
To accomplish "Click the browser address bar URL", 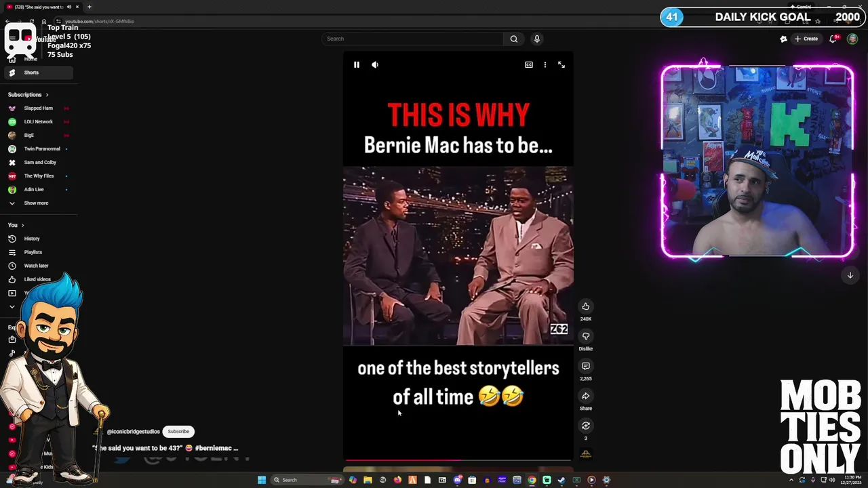I will click(x=100, y=21).
